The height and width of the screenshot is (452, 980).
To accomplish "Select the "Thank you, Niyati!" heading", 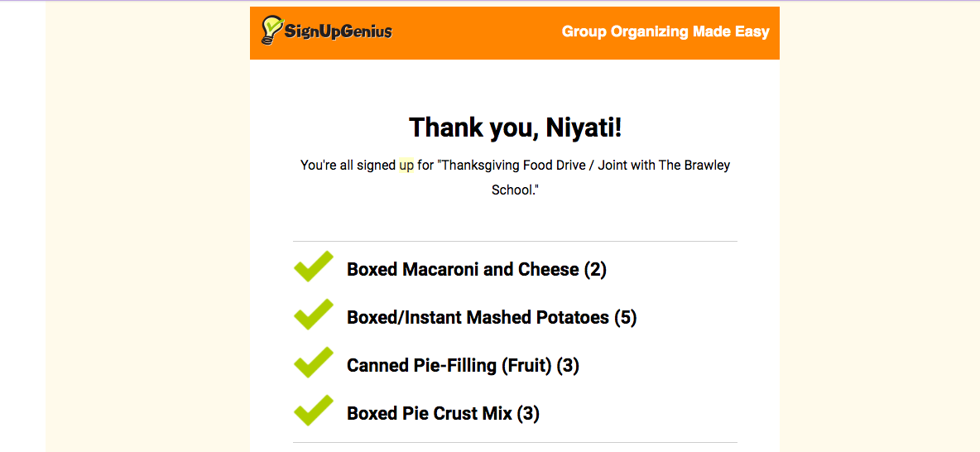I will point(515,127).
